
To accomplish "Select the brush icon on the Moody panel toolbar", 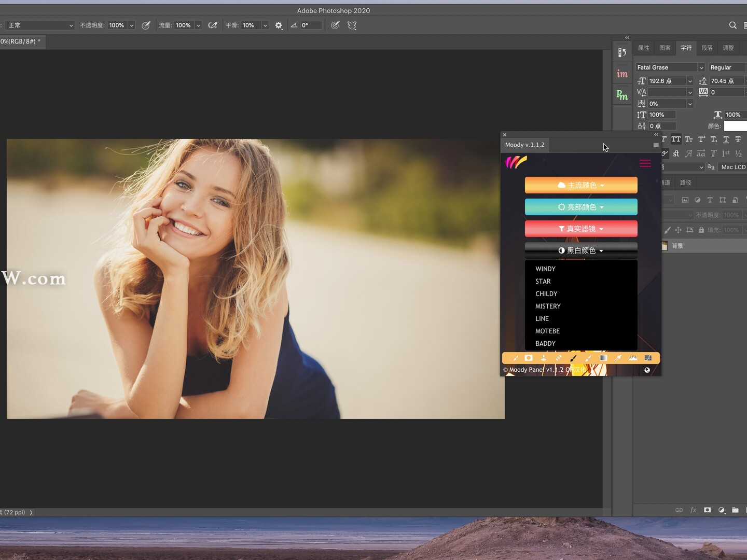I will [x=574, y=358].
